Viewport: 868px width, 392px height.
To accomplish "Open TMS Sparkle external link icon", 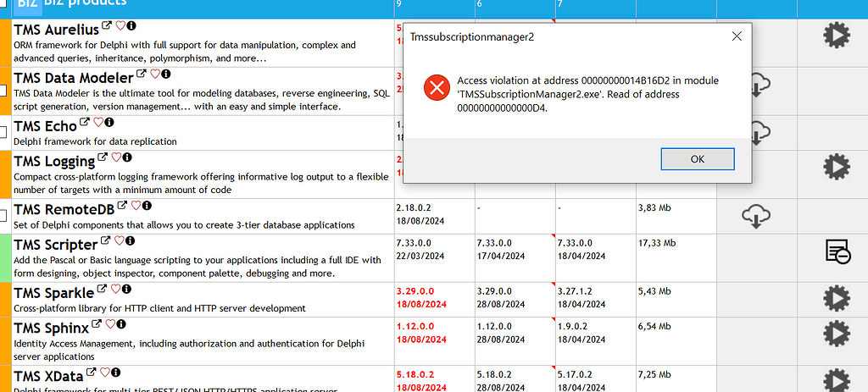I will (102, 289).
